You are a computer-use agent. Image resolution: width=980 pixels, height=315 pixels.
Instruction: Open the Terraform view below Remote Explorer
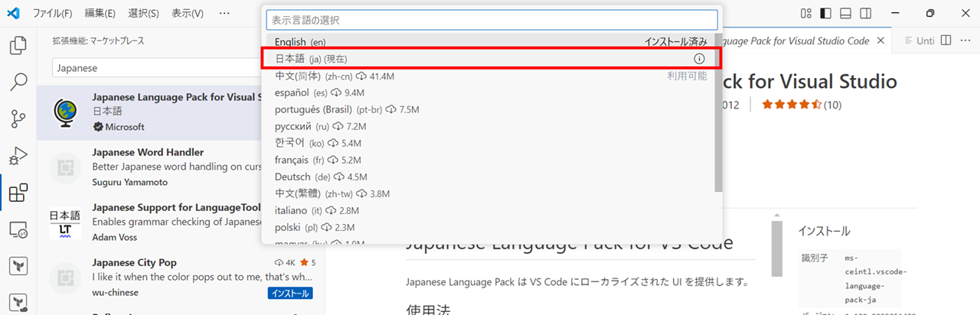[18, 266]
